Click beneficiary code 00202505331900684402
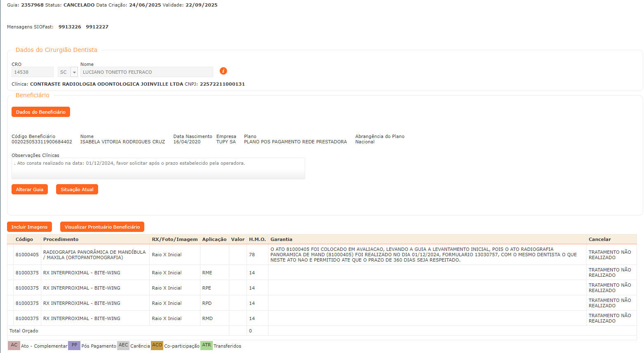The height and width of the screenshot is (353, 644). [x=42, y=142]
